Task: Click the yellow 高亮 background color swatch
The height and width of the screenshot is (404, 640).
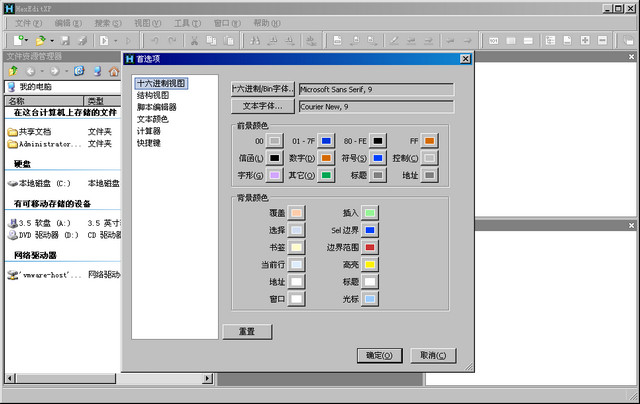Action: coord(370,264)
